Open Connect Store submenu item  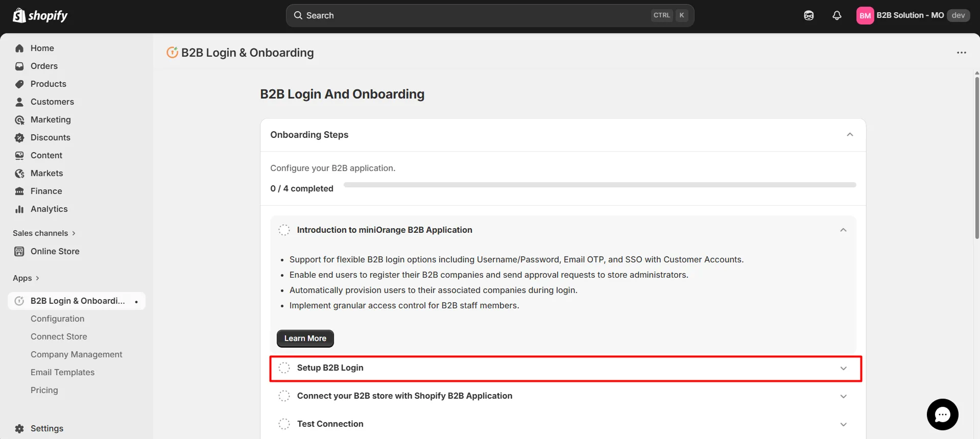tap(59, 336)
